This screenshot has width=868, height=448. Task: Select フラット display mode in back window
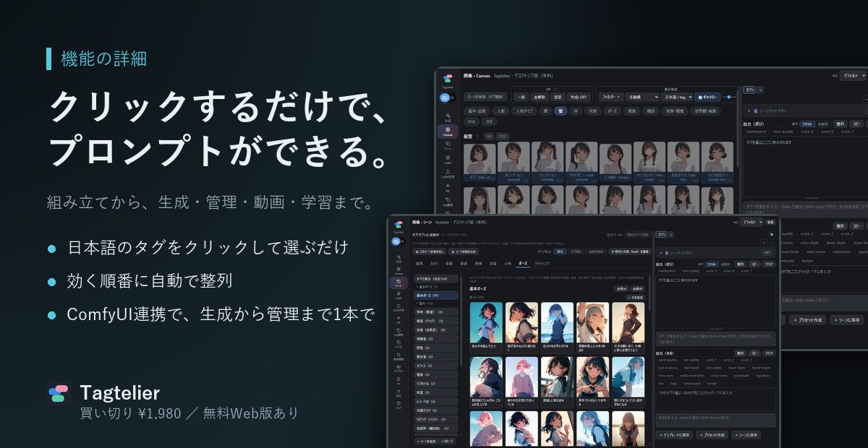click(x=807, y=124)
